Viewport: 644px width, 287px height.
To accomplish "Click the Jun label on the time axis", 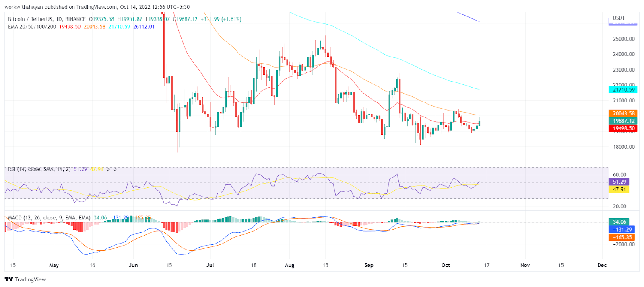I will [133, 265].
